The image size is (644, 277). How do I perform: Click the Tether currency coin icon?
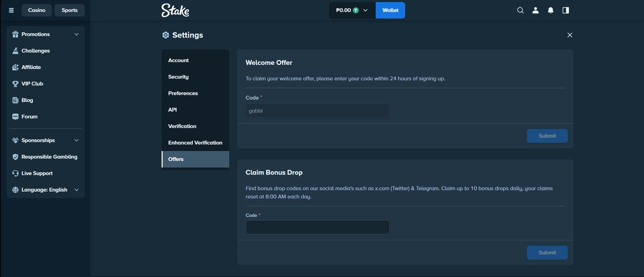click(355, 10)
